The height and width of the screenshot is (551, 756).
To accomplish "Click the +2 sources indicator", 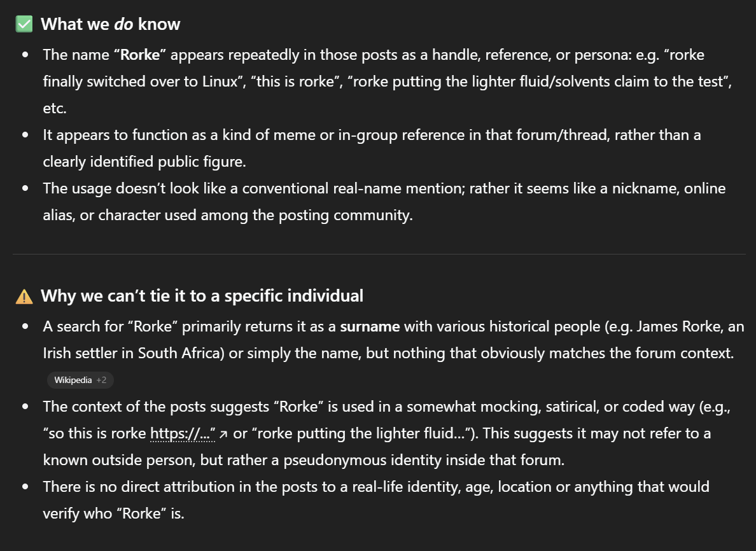I will pos(101,380).
